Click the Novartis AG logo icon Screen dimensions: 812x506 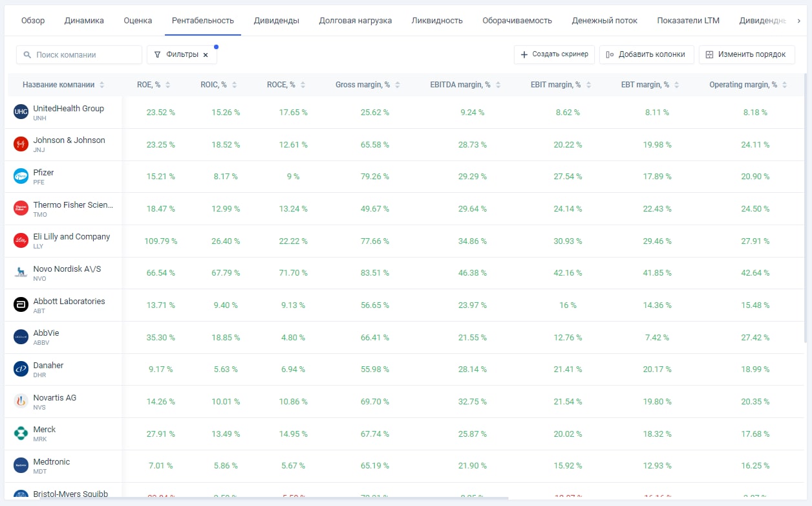tap(21, 401)
